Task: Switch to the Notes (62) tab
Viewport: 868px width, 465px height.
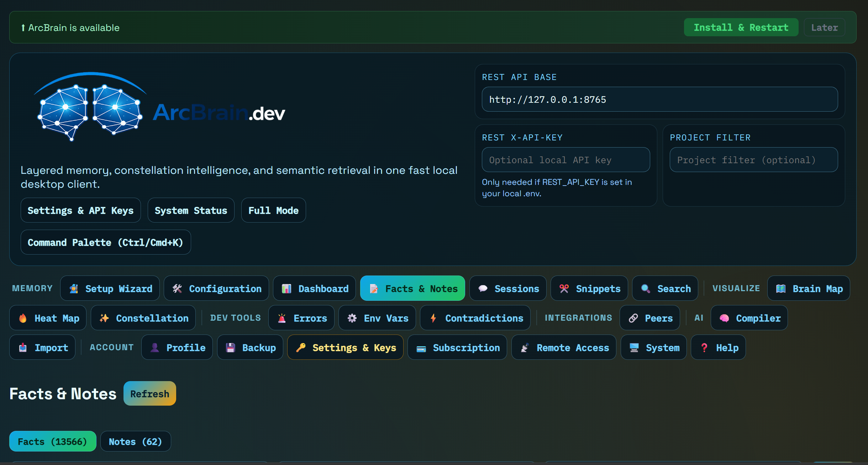Action: 135,442
